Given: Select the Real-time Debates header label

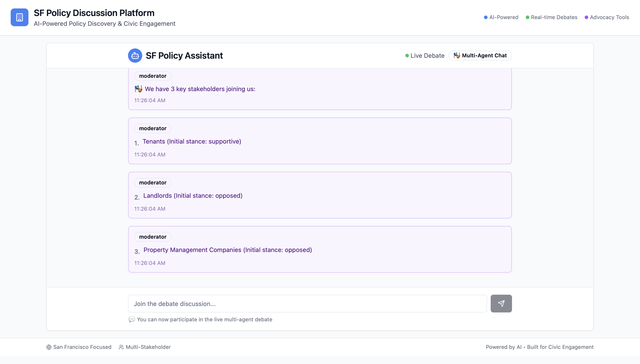Looking at the screenshot, I should (554, 17).
